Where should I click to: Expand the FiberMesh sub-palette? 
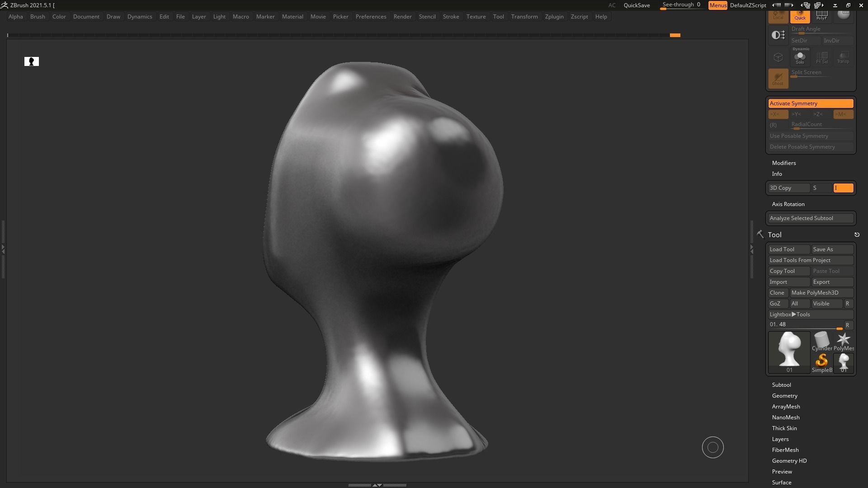pyautogui.click(x=785, y=450)
